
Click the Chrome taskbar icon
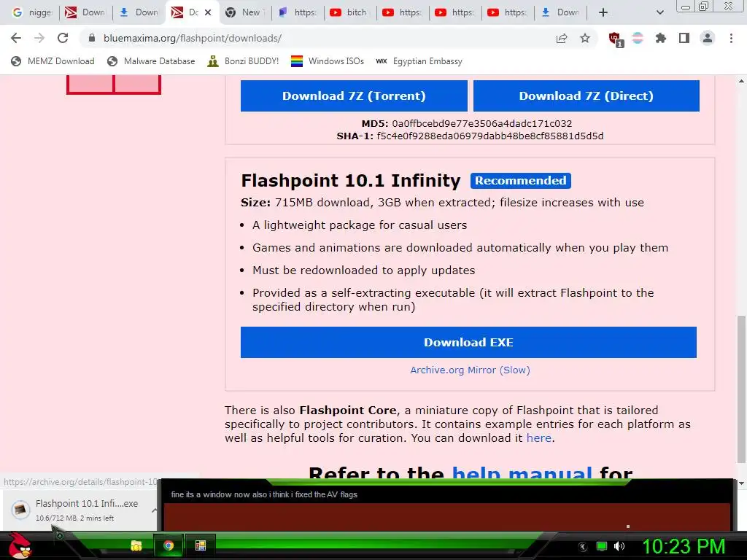click(x=169, y=545)
